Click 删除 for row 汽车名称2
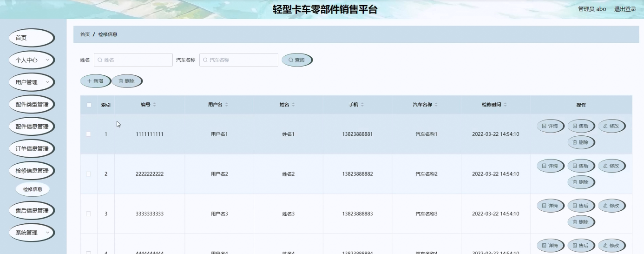 (581, 182)
